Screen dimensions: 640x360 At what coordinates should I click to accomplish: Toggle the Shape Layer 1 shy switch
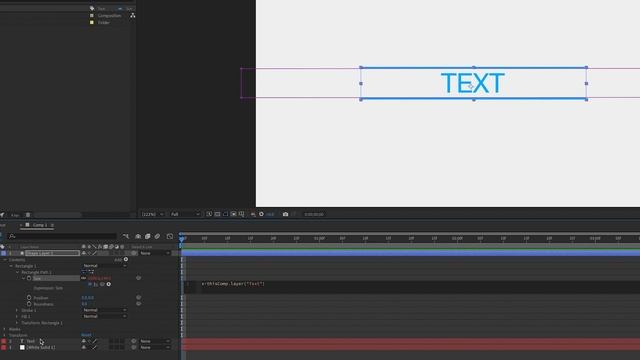tap(84, 253)
